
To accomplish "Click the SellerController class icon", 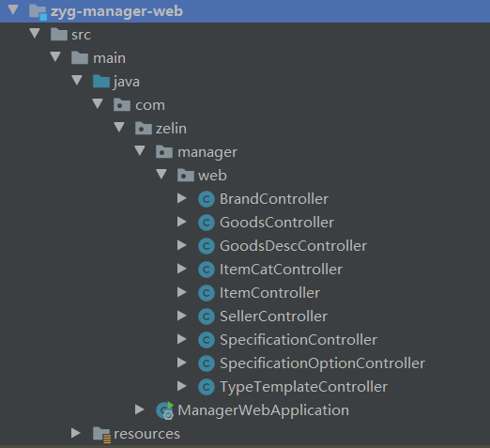I will click(207, 317).
